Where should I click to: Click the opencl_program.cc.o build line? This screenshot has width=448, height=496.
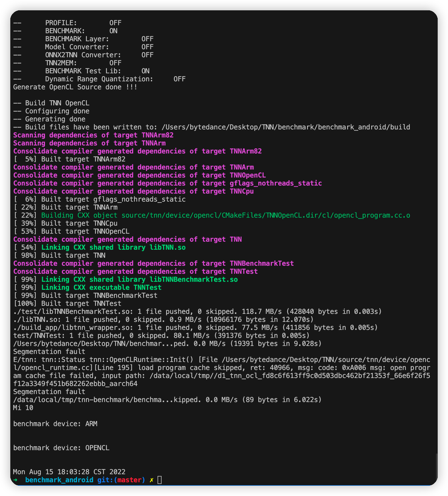tap(212, 215)
